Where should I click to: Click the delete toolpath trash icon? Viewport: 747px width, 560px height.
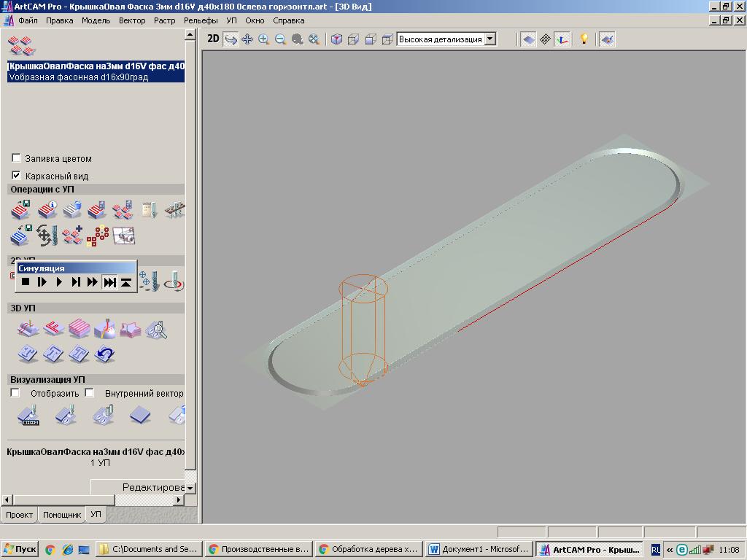click(71, 211)
